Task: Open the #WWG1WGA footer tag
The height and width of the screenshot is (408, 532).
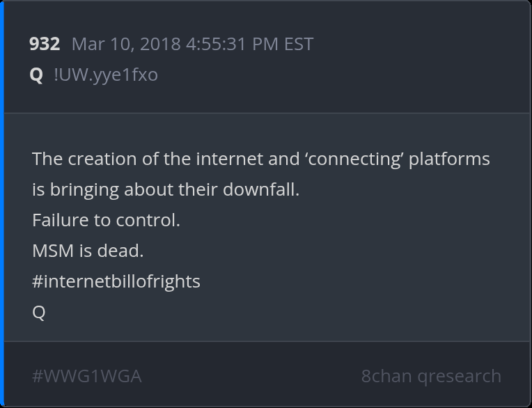Action: coord(87,376)
